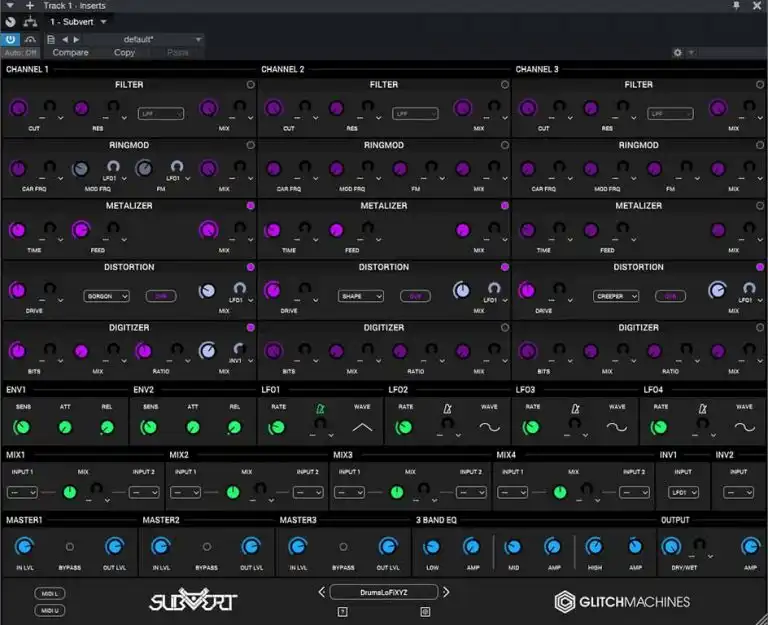Click the Track 1 - Inserts title text

[x=74, y=5]
